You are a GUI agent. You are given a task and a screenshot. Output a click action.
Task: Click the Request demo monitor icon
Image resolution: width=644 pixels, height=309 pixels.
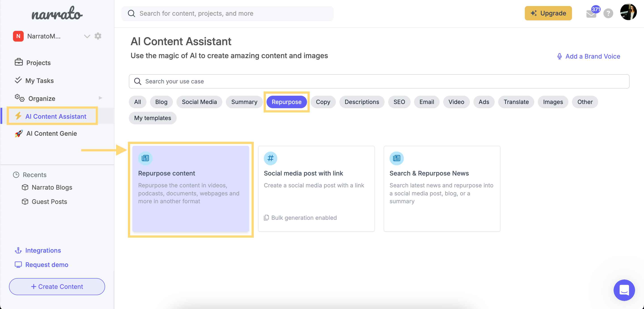coord(18,265)
